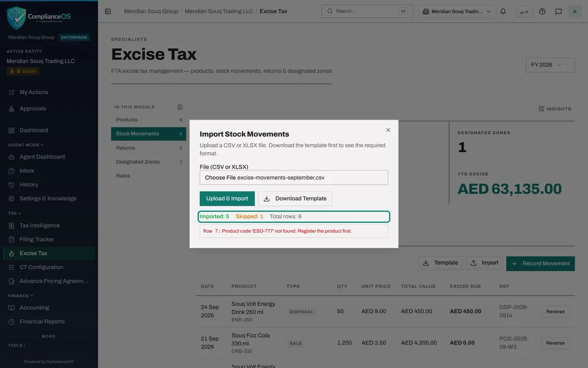The image size is (588, 368).
Task: Collapse the Finance section header
Action: tap(21, 296)
